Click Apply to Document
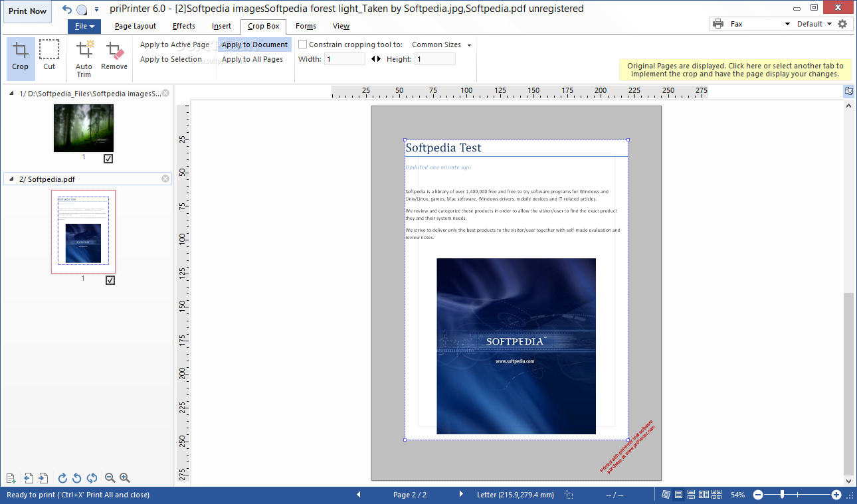 pos(255,44)
